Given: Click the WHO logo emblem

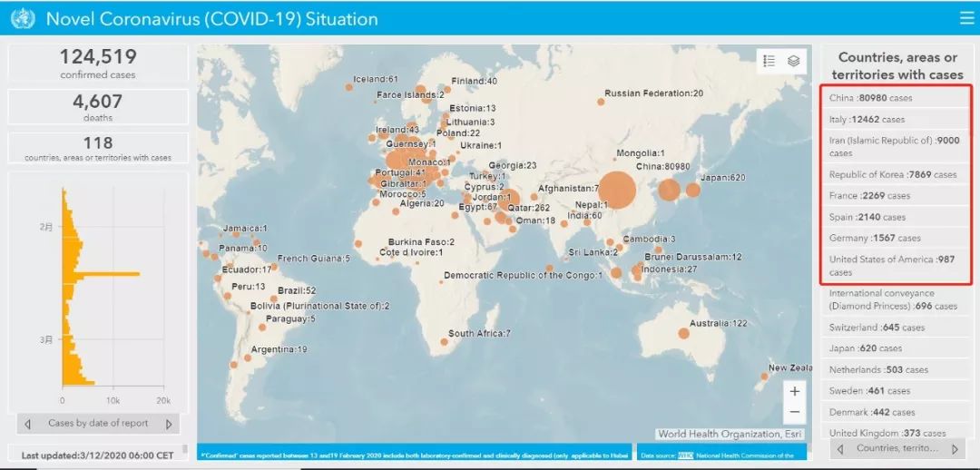Looking at the screenshot, I should point(23,19).
